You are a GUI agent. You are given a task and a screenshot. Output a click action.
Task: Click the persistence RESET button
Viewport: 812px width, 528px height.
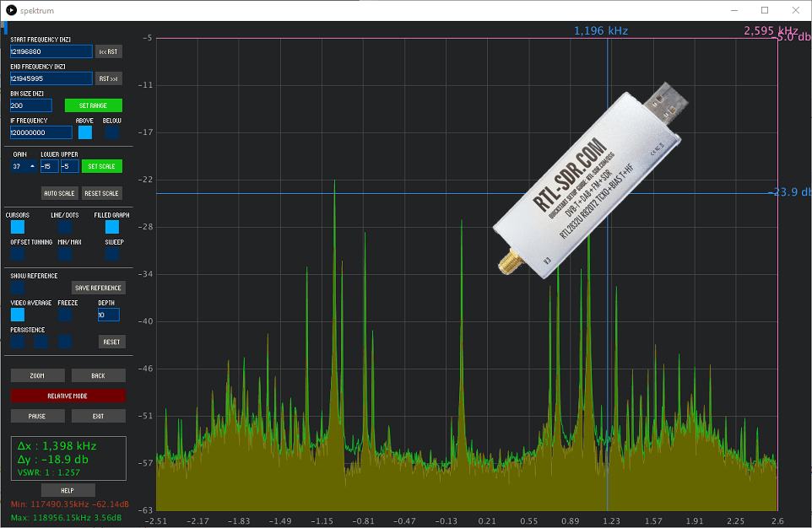point(112,342)
